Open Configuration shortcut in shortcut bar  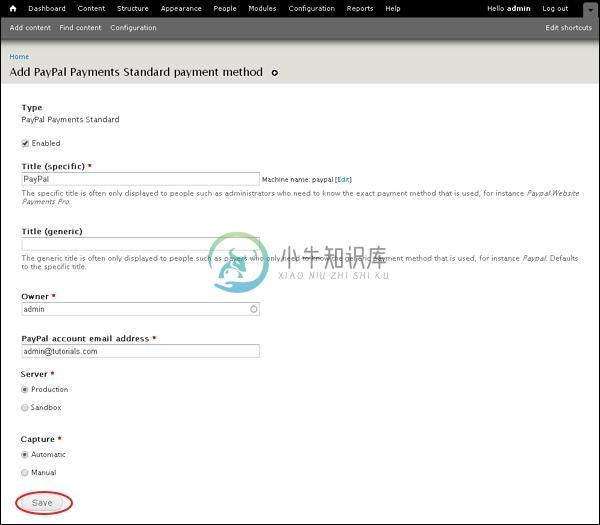point(133,28)
